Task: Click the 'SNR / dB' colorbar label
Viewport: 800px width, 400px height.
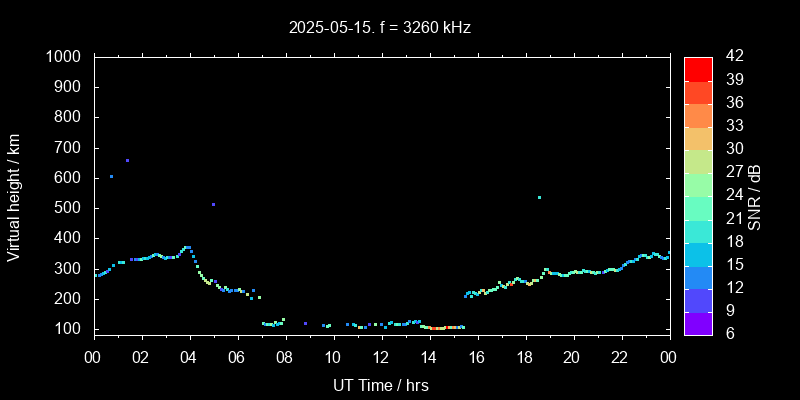Action: pyautogui.click(x=755, y=195)
